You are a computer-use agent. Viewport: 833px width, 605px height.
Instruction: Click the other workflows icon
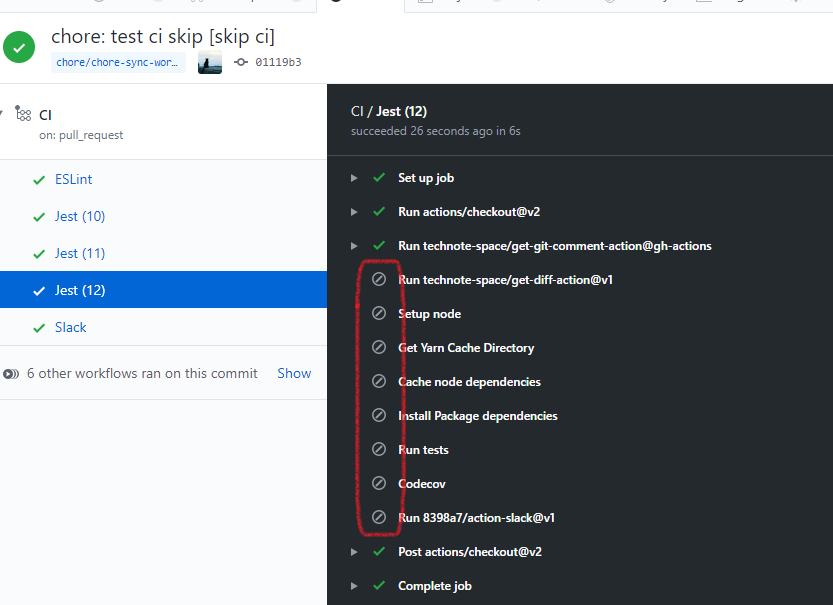point(11,374)
